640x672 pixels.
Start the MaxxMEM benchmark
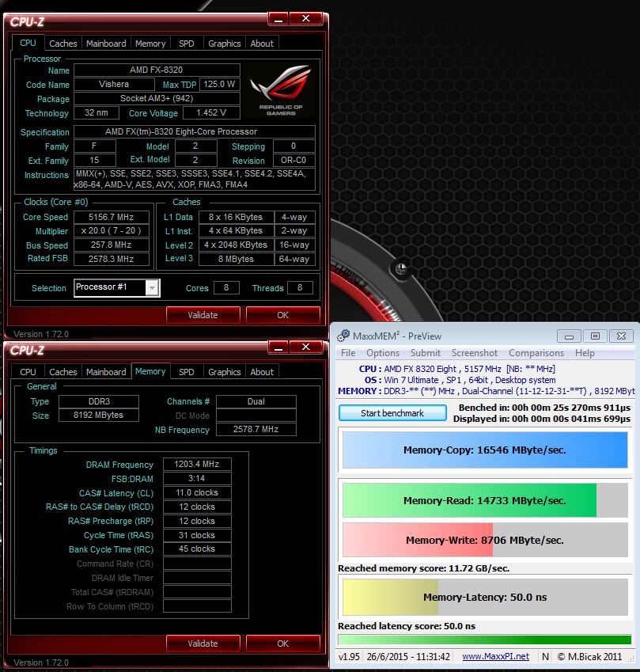click(x=392, y=413)
